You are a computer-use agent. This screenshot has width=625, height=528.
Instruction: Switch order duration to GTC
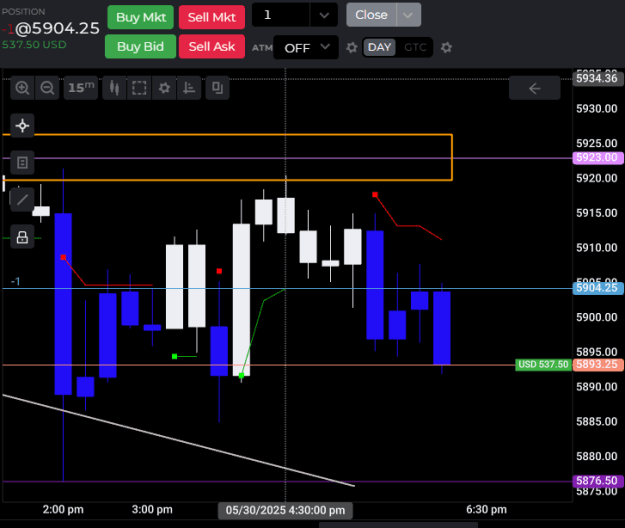click(415, 47)
